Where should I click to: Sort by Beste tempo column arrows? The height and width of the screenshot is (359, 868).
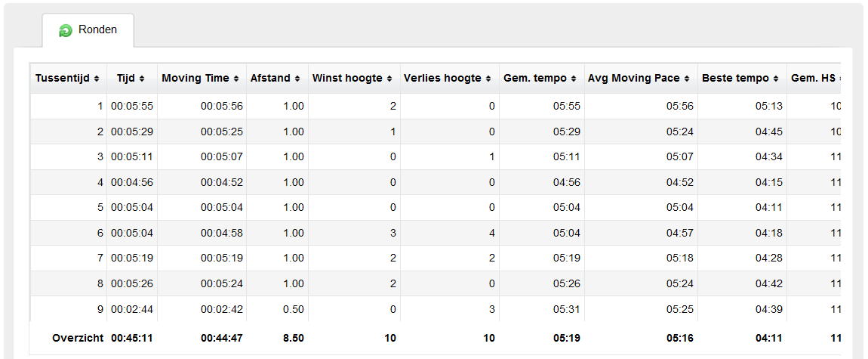pyautogui.click(x=776, y=79)
